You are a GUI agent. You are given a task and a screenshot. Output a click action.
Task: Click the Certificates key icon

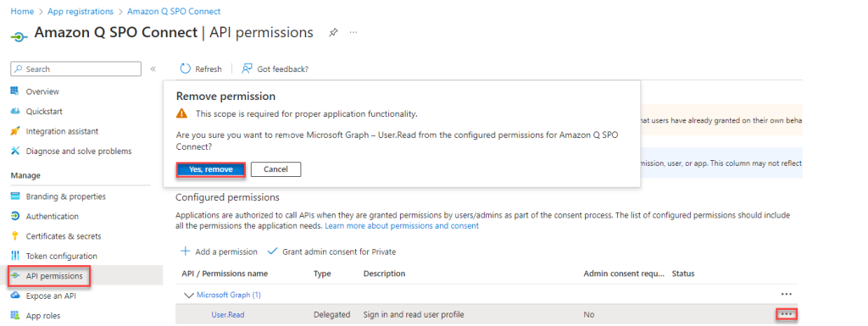click(15, 236)
